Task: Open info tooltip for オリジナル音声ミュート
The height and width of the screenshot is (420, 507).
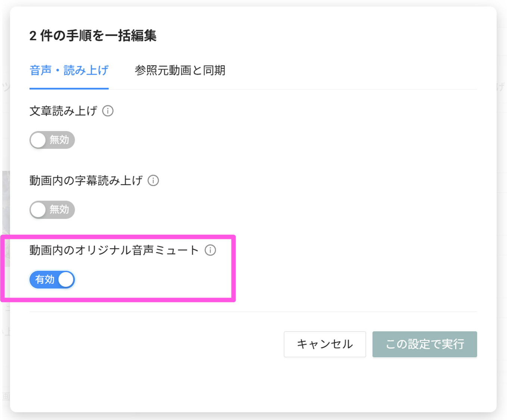Action: point(210,250)
